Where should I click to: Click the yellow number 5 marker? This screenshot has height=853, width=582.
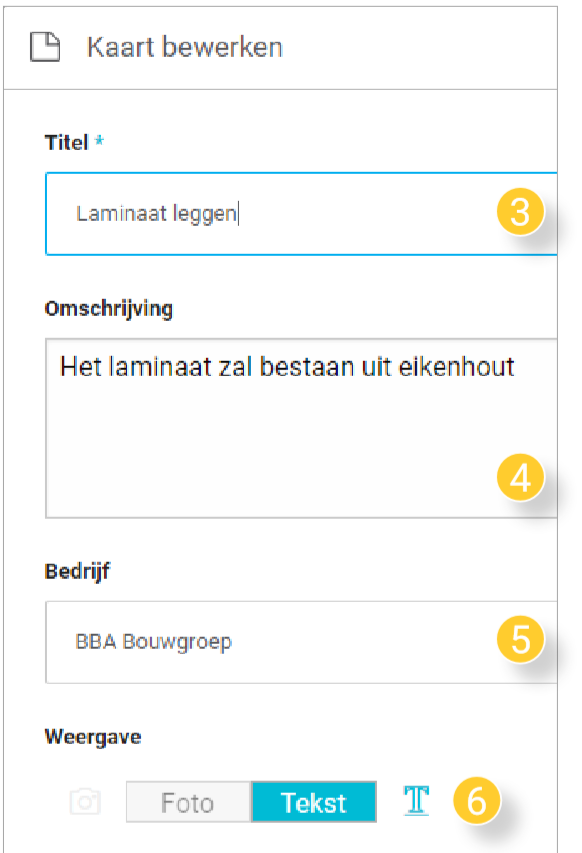(x=521, y=639)
